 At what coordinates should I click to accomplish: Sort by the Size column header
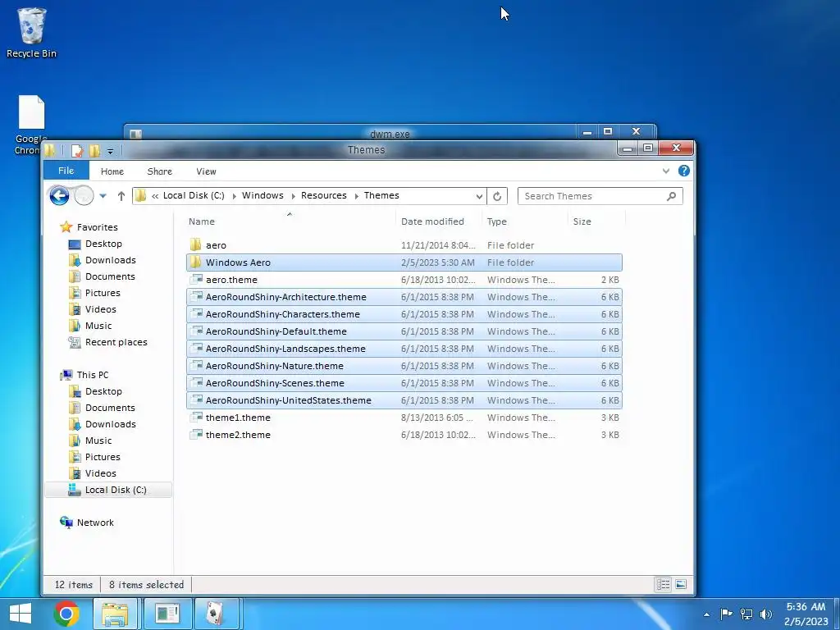(596, 221)
